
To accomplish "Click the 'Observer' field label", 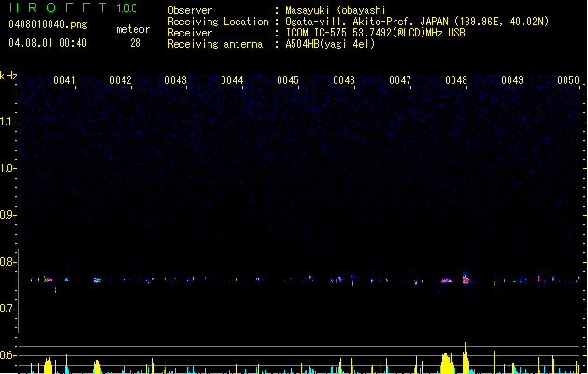I will pos(190,10).
